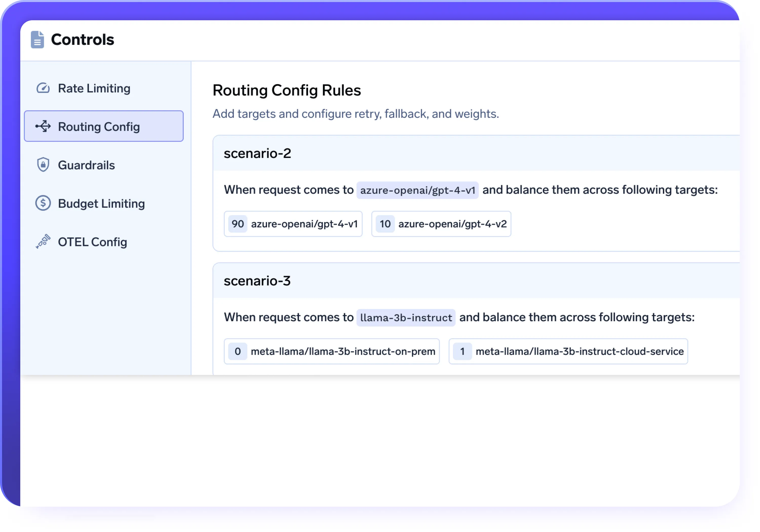Select the azure-openai/gpt-4-v2 target with weight 10
Image resolution: width=760 pixels, height=532 pixels.
[x=441, y=224]
